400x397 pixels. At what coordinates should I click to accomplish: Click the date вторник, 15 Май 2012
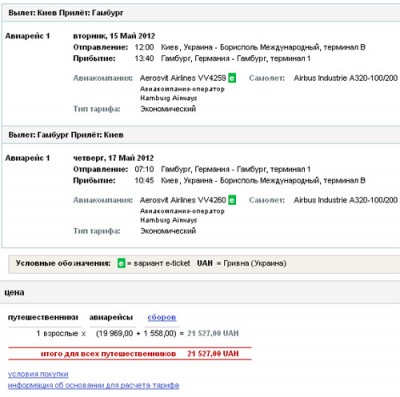[x=114, y=36]
